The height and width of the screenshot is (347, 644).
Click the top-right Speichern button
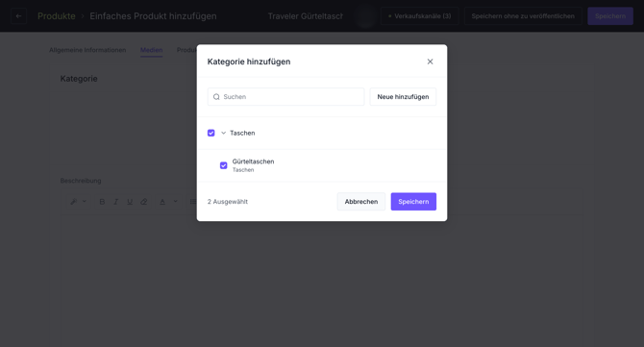tap(610, 16)
